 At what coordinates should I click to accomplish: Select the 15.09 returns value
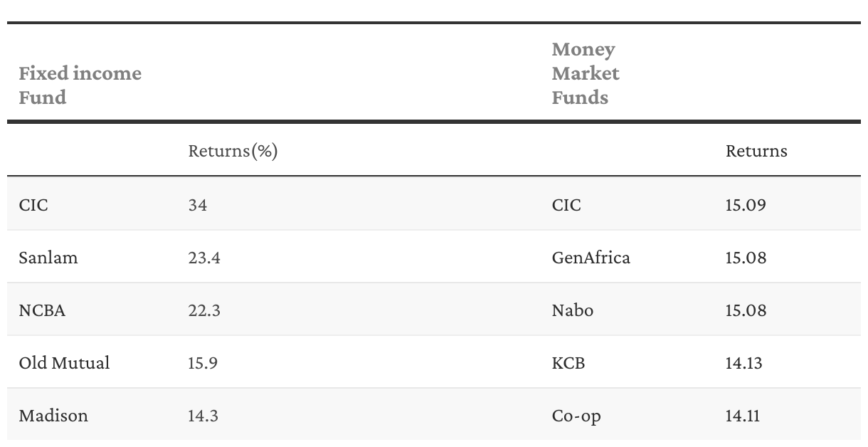coord(746,205)
